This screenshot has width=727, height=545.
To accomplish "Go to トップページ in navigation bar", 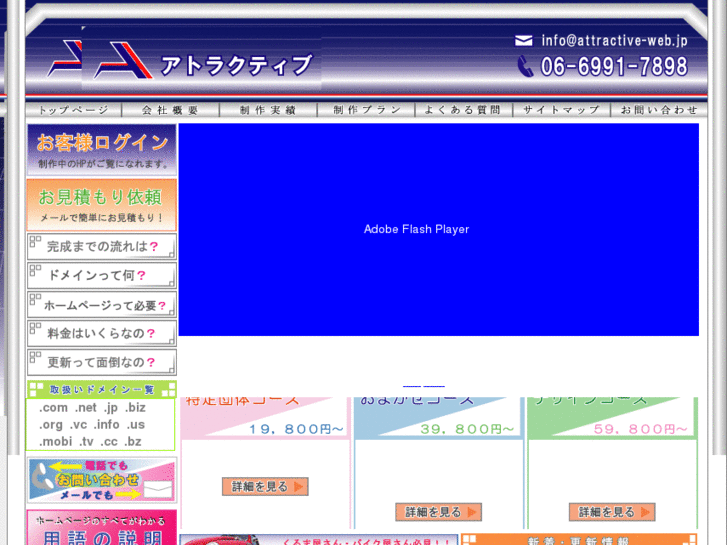I will click(x=73, y=110).
